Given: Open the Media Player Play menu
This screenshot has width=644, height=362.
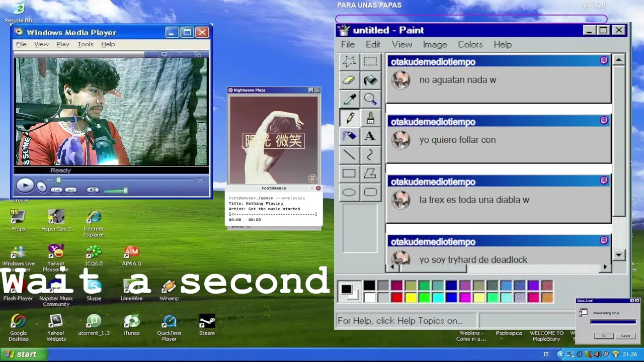Looking at the screenshot, I should (63, 44).
